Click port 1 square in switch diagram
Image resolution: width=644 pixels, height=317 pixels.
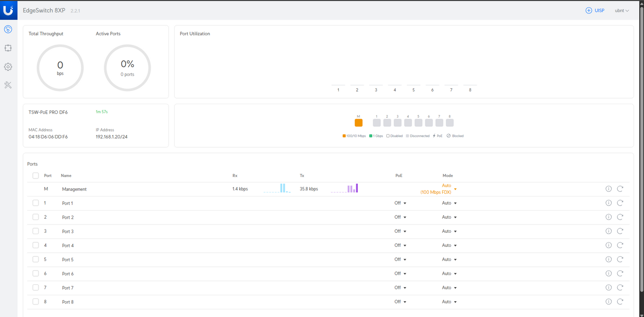tap(377, 123)
